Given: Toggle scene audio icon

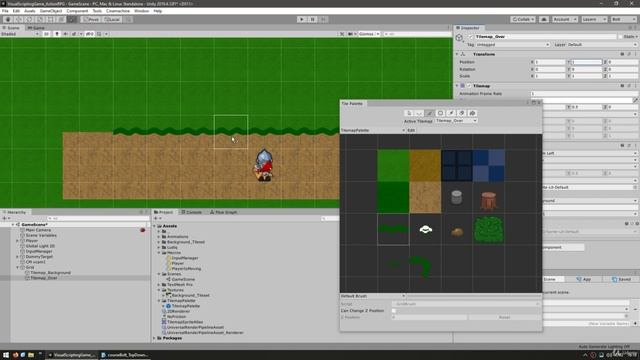Looking at the screenshot, I should 65,34.
